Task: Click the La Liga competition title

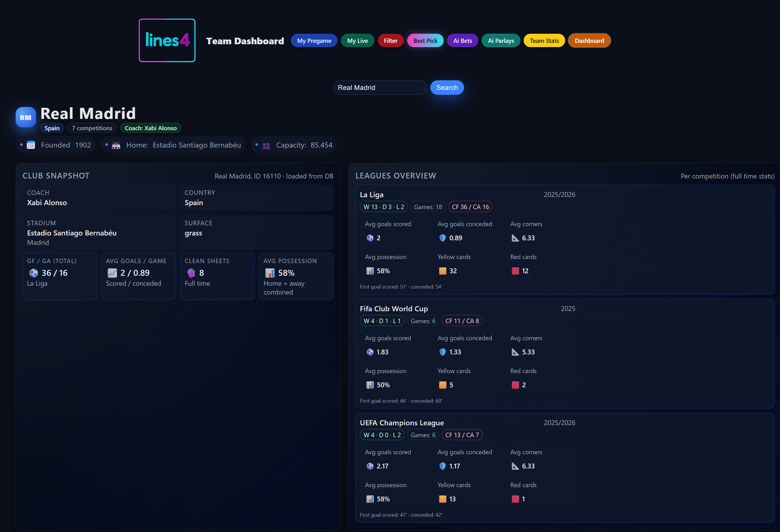Action: pos(372,195)
